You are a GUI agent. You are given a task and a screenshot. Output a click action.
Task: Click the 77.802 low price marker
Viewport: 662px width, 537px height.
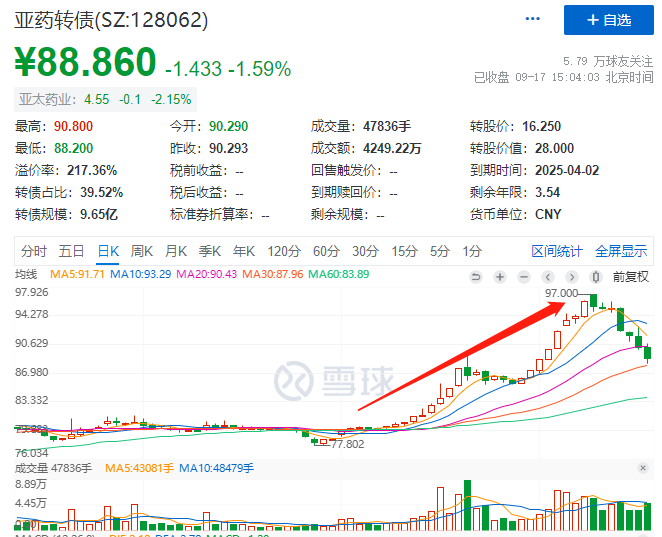(x=347, y=444)
